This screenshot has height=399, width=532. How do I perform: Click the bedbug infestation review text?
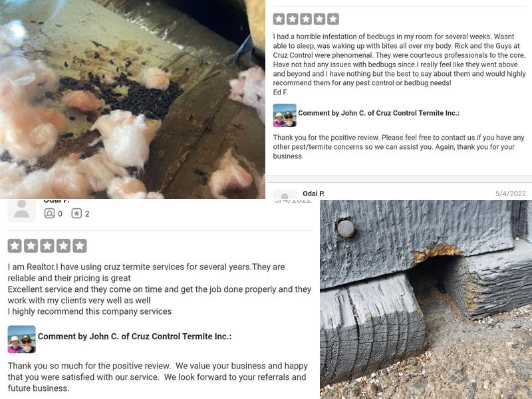tap(400, 64)
